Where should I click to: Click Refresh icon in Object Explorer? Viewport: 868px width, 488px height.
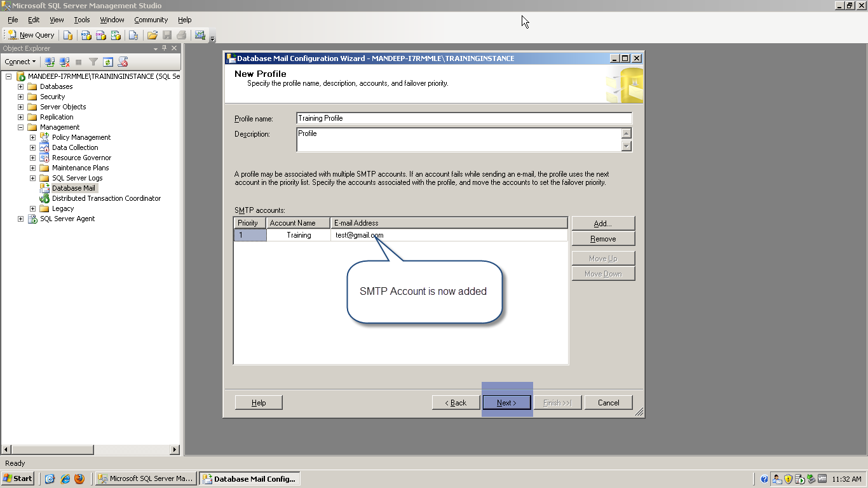click(108, 62)
